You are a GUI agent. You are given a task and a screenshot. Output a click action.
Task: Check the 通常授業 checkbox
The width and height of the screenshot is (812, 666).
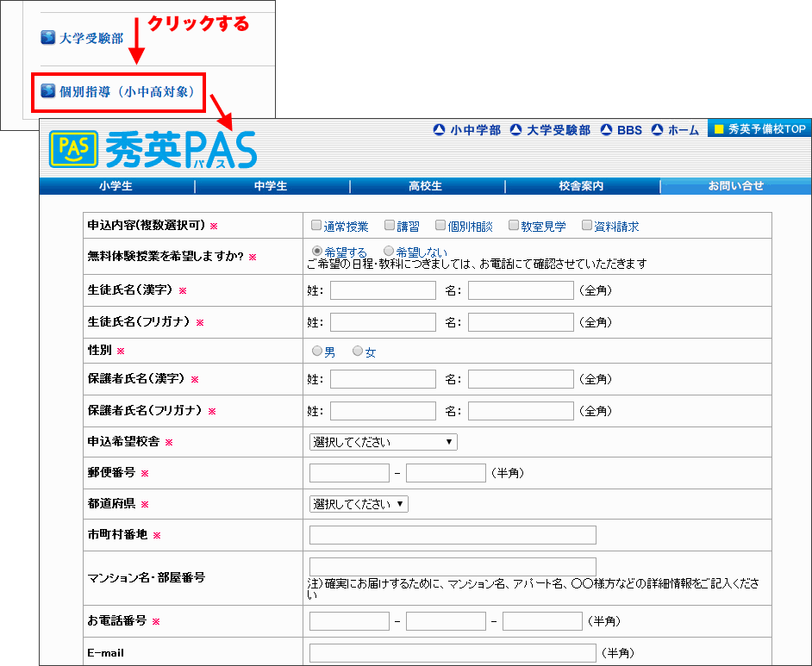tap(316, 226)
